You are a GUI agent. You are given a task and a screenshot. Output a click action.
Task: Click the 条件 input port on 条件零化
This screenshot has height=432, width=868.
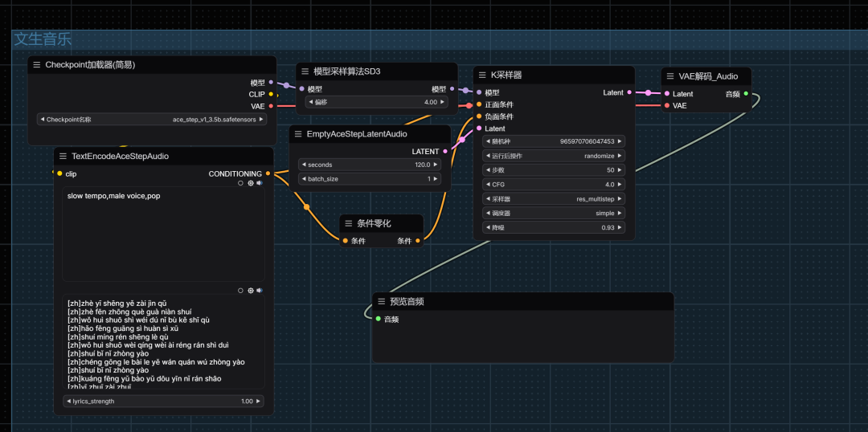click(x=346, y=241)
